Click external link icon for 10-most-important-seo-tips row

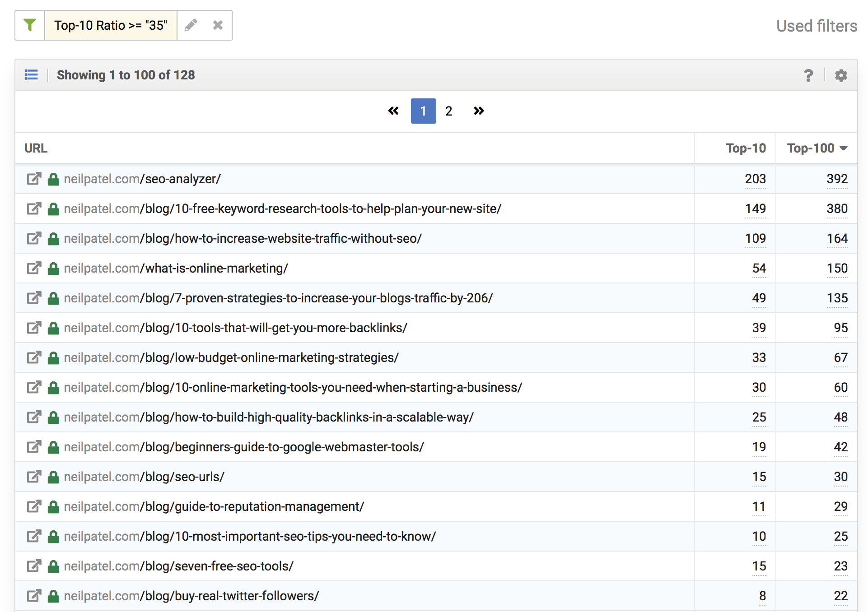click(x=34, y=536)
